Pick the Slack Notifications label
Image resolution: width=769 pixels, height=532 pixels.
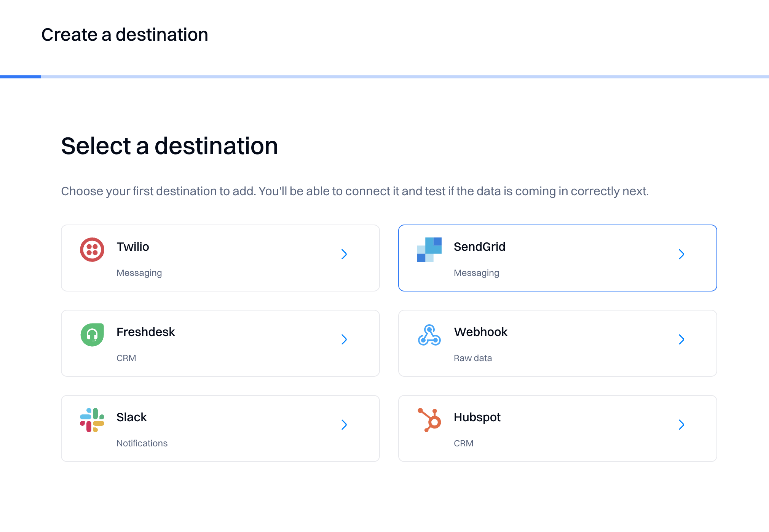click(x=142, y=443)
